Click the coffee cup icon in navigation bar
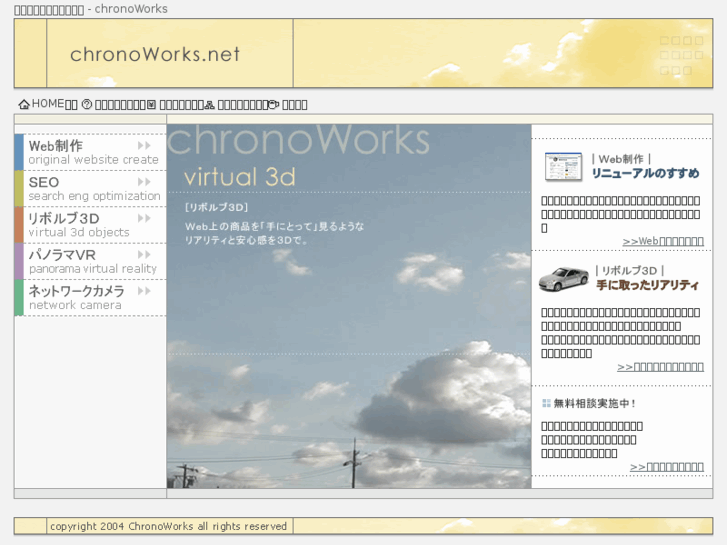The width and height of the screenshot is (727, 545). (274, 105)
